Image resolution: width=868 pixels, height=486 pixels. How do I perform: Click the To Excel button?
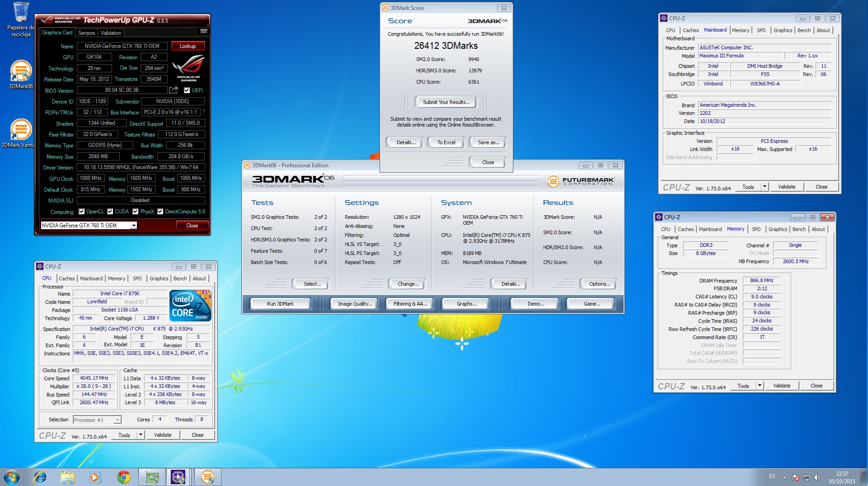(x=446, y=142)
